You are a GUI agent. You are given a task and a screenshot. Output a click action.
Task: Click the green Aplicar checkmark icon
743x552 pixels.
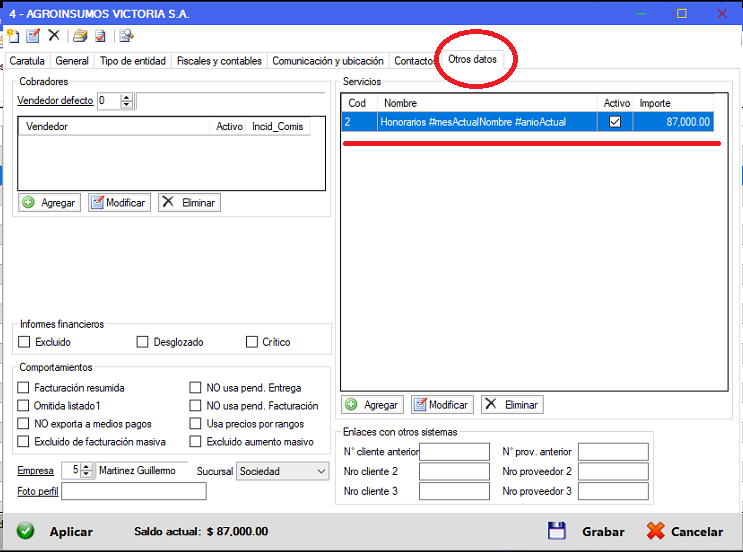tap(26, 531)
